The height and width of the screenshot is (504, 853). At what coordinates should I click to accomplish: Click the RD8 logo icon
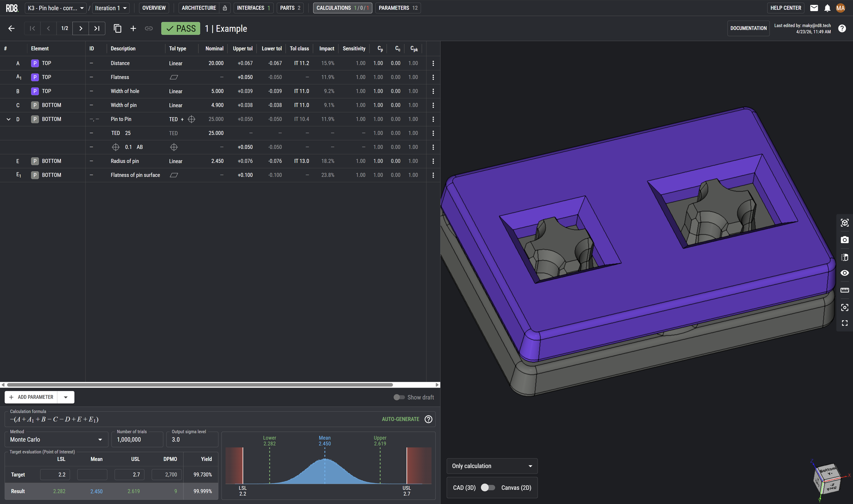tap(12, 8)
